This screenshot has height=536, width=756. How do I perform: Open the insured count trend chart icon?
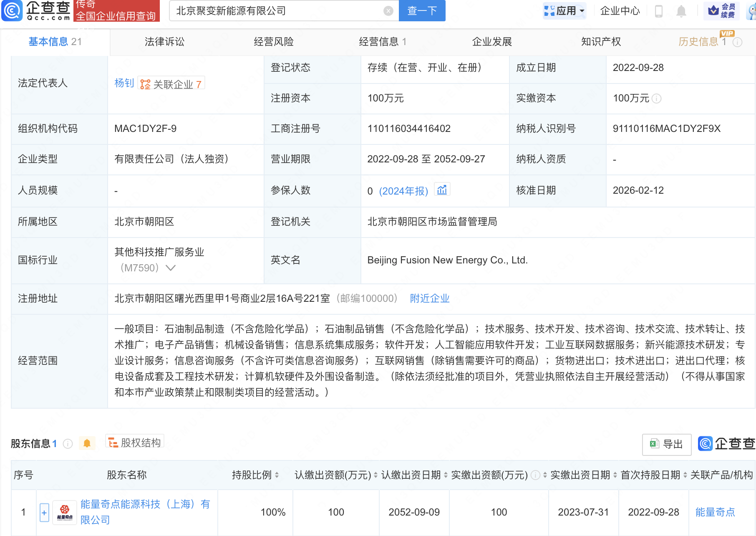coord(442,190)
